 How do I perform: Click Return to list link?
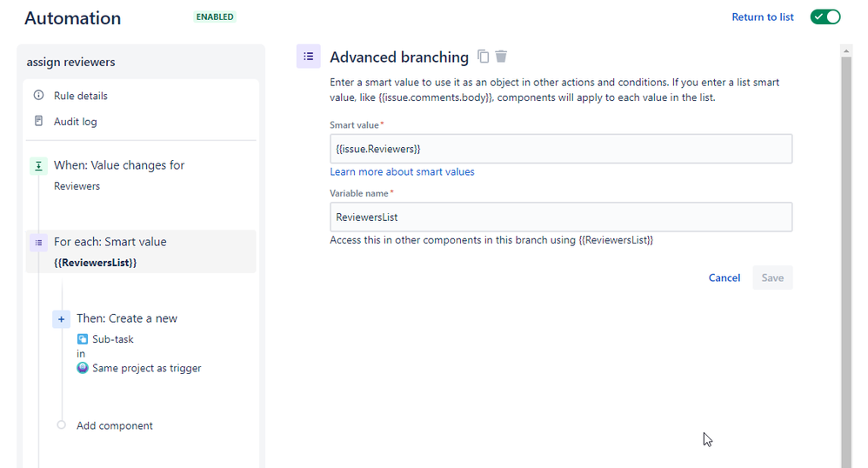coord(762,17)
